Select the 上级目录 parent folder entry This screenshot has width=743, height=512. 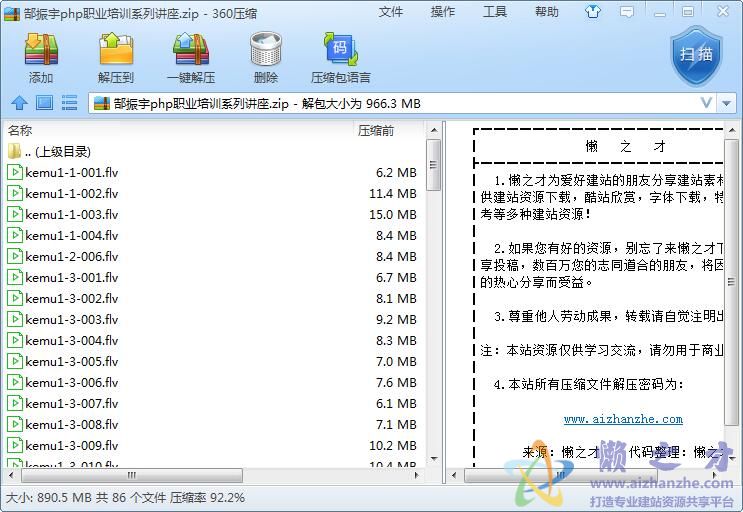[49, 152]
